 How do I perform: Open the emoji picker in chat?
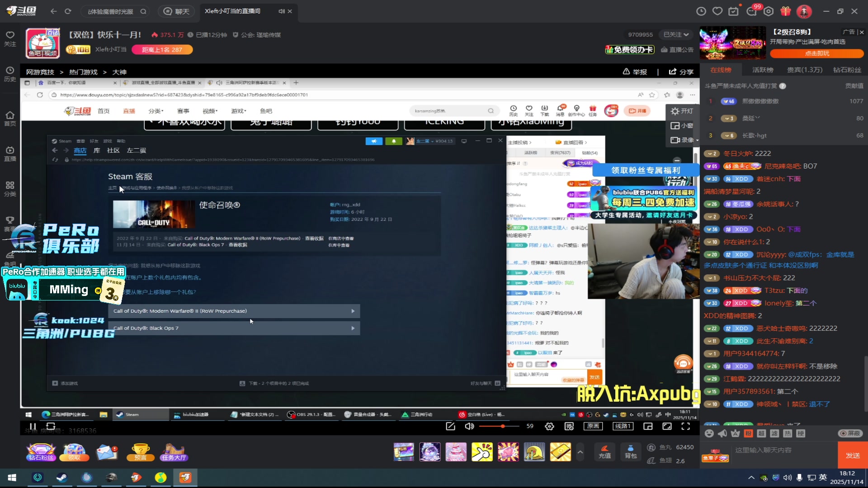point(709,433)
